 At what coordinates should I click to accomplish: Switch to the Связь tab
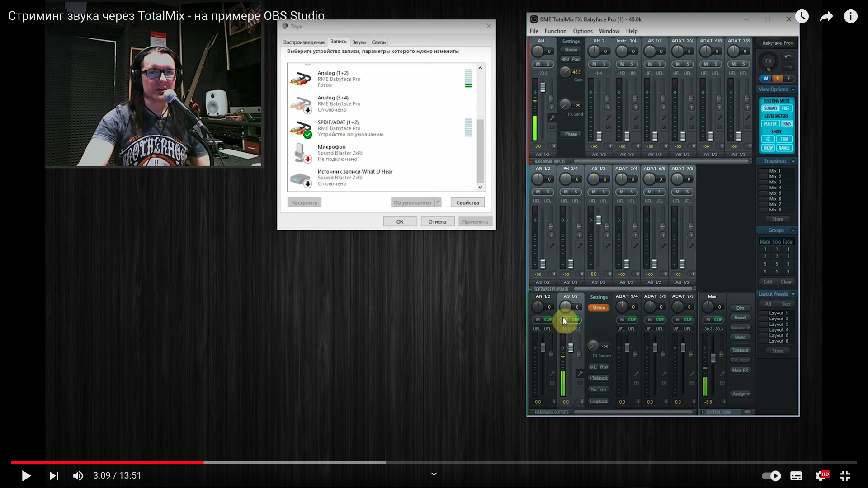point(378,42)
